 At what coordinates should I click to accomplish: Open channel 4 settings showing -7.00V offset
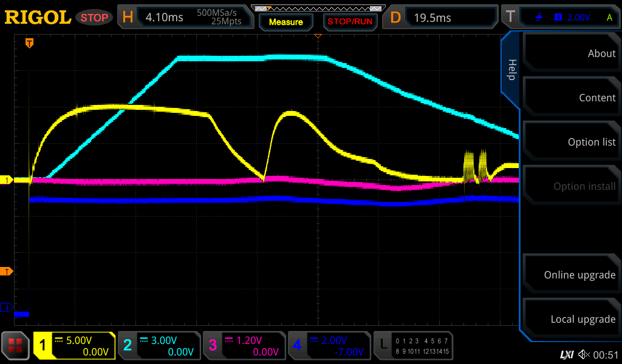[x=329, y=346]
